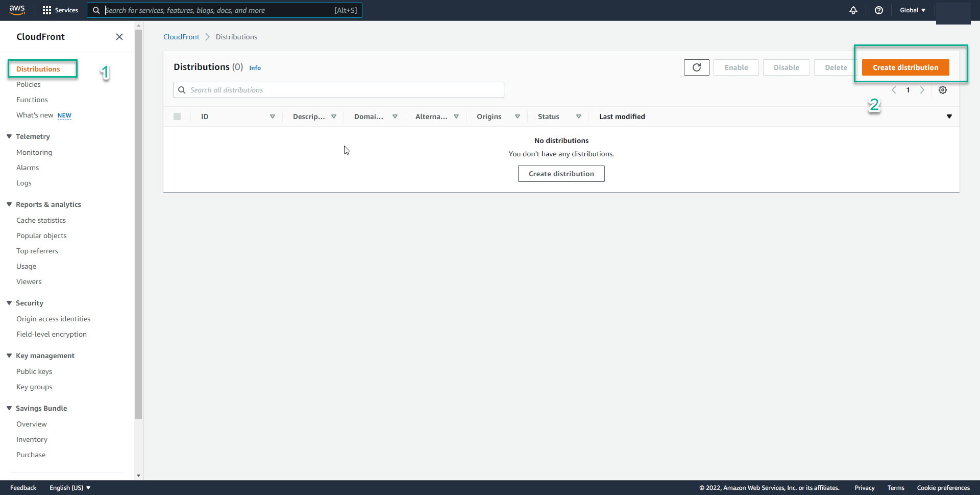Tick the select-all distributions checkbox
980x495 pixels.
click(x=177, y=116)
